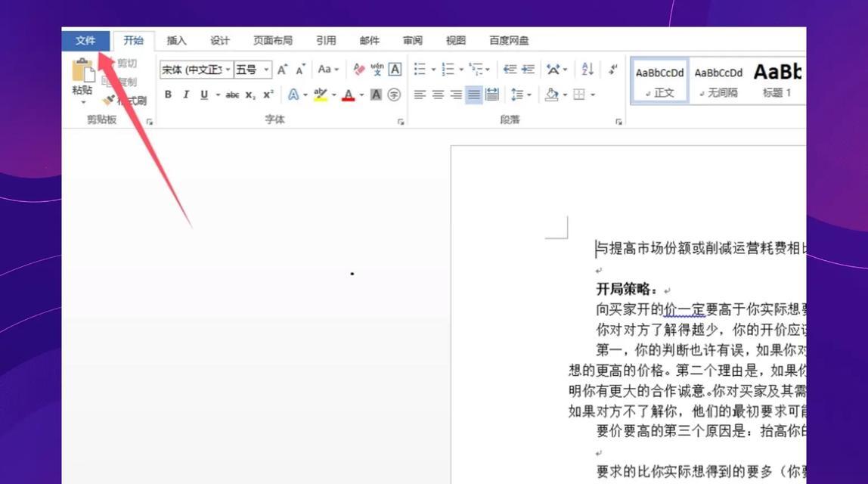The height and width of the screenshot is (484, 868).
Task: Toggle justify text alignment
Action: click(x=473, y=95)
